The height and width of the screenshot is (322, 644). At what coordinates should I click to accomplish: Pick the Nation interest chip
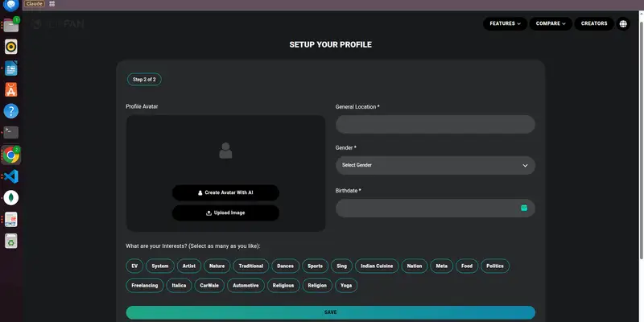pyautogui.click(x=415, y=266)
